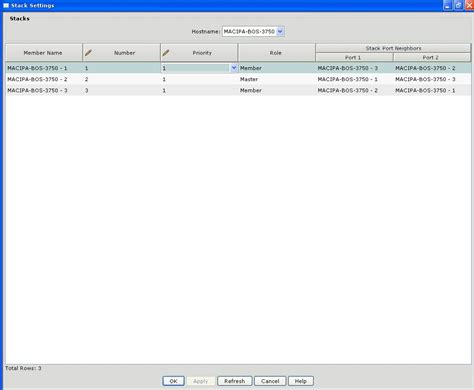
Task: Restore the Stack Settings window
Action: pos(459,5)
